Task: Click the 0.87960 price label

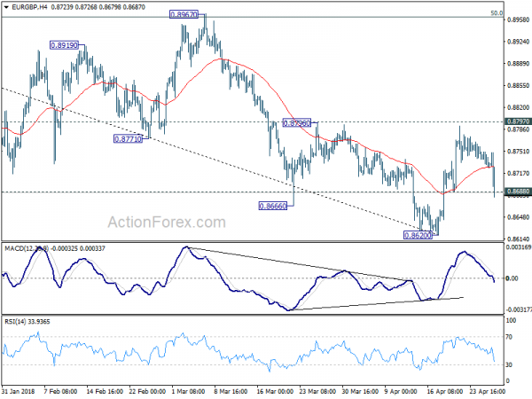Action: tap(296, 123)
